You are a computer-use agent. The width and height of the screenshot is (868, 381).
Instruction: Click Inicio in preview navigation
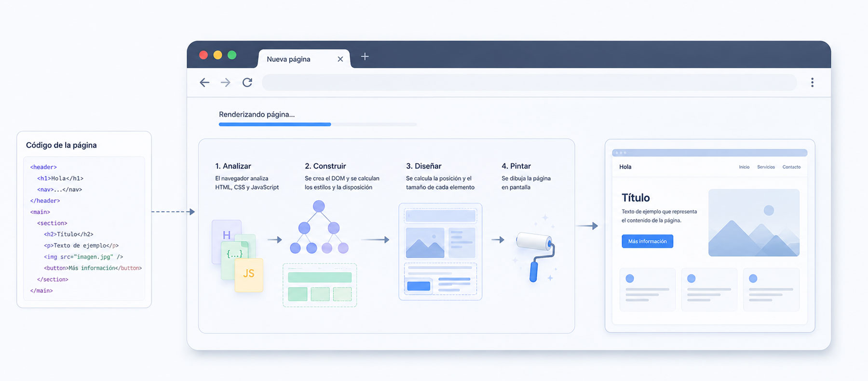(x=744, y=167)
